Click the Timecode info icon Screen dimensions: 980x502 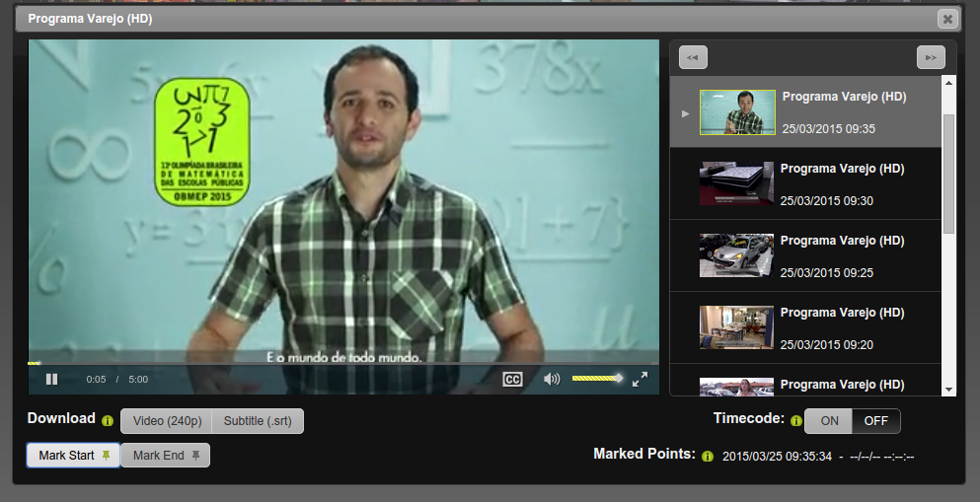795,420
